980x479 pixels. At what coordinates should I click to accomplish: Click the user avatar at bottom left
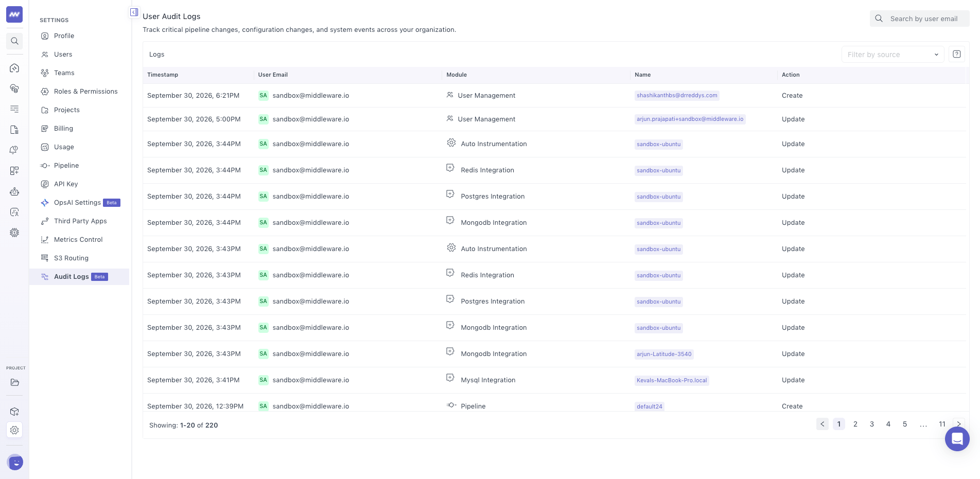pos(15,463)
